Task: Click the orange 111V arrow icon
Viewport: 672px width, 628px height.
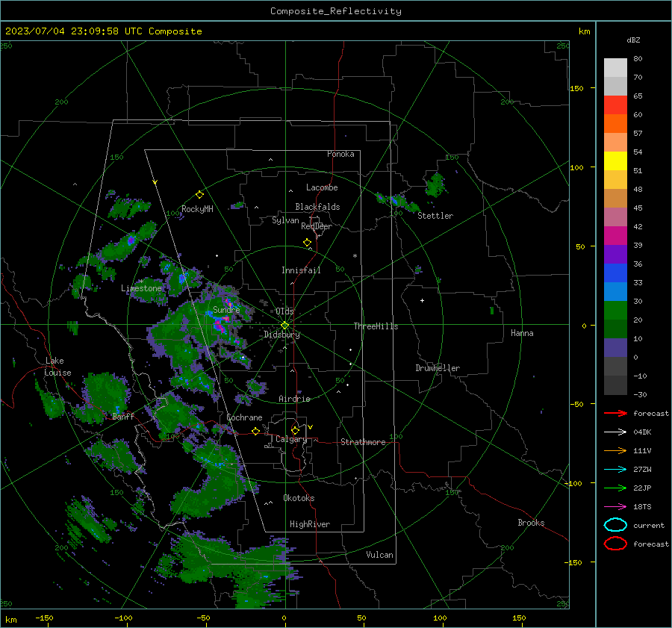Action: point(615,450)
